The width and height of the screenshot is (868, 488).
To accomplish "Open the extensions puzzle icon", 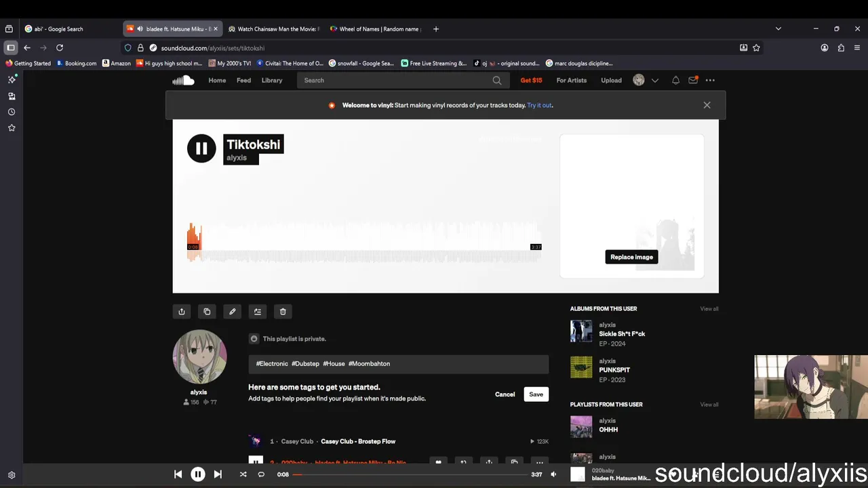I will pos(841,48).
